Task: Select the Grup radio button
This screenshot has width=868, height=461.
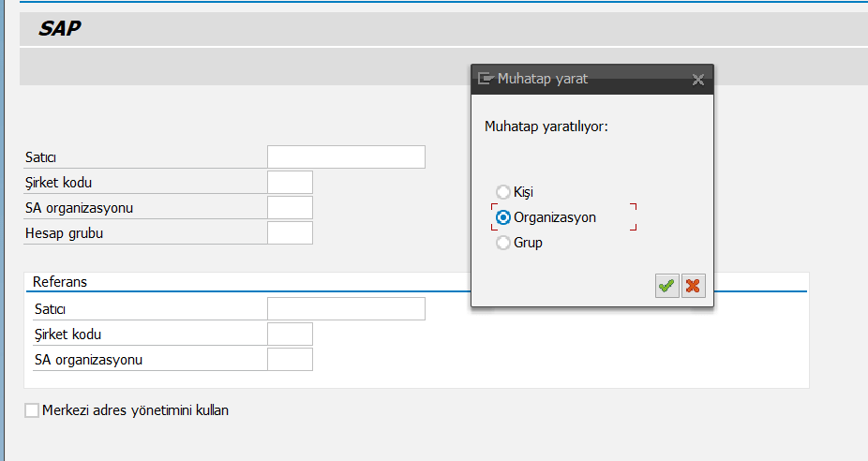Action: pos(503,243)
